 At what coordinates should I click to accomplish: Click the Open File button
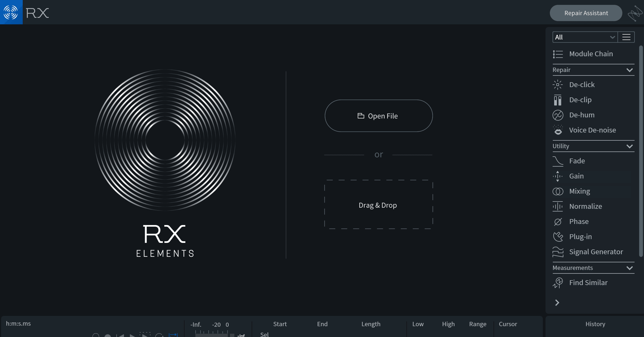(379, 116)
